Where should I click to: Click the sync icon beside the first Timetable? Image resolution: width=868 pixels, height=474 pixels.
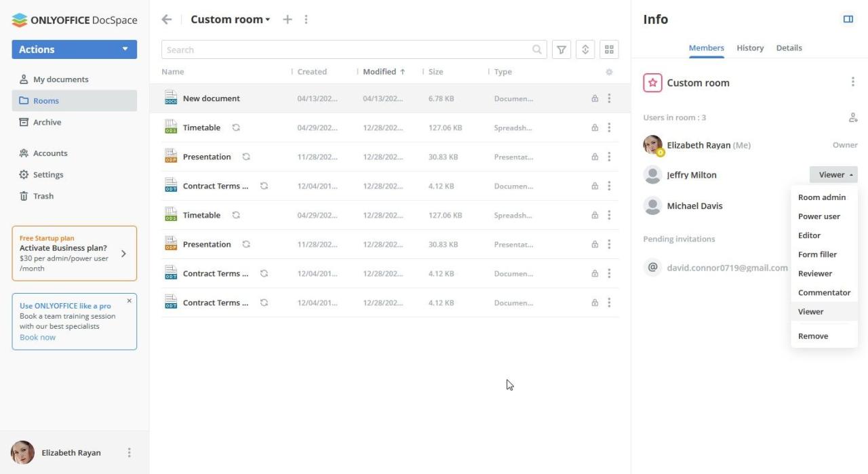tap(236, 127)
